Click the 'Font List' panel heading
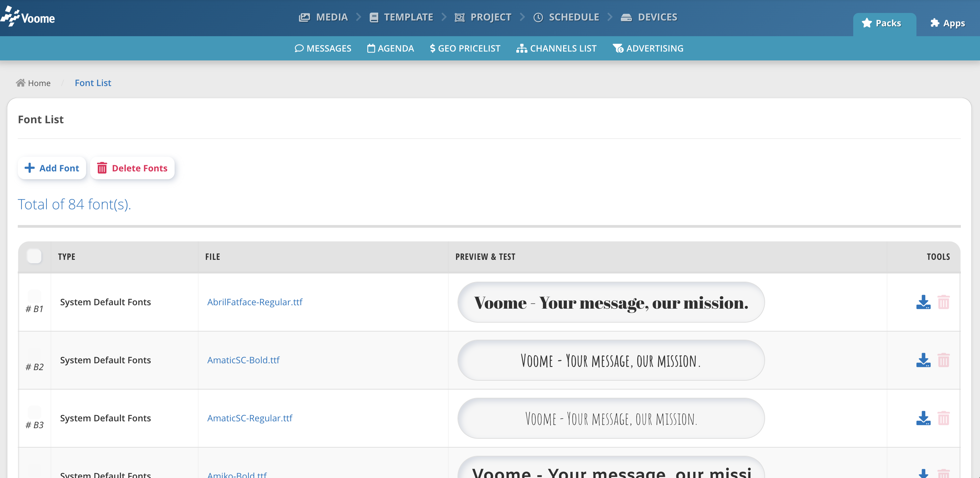 pyautogui.click(x=41, y=119)
